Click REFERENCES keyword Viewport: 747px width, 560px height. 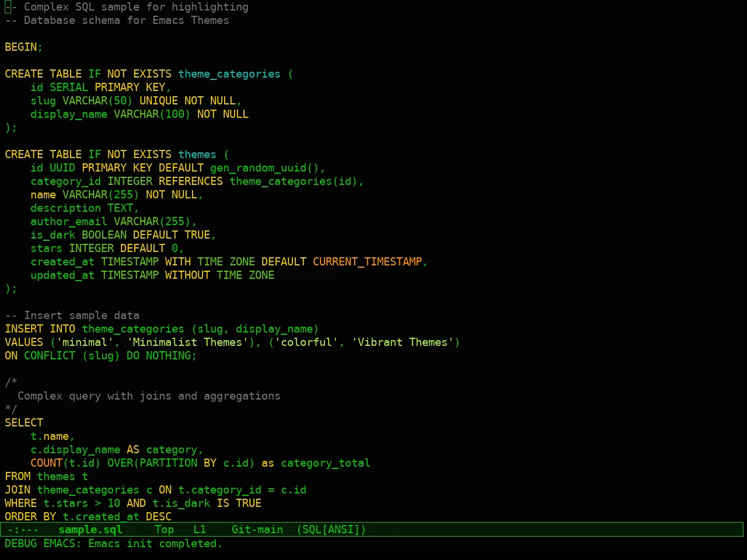pyautogui.click(x=191, y=181)
